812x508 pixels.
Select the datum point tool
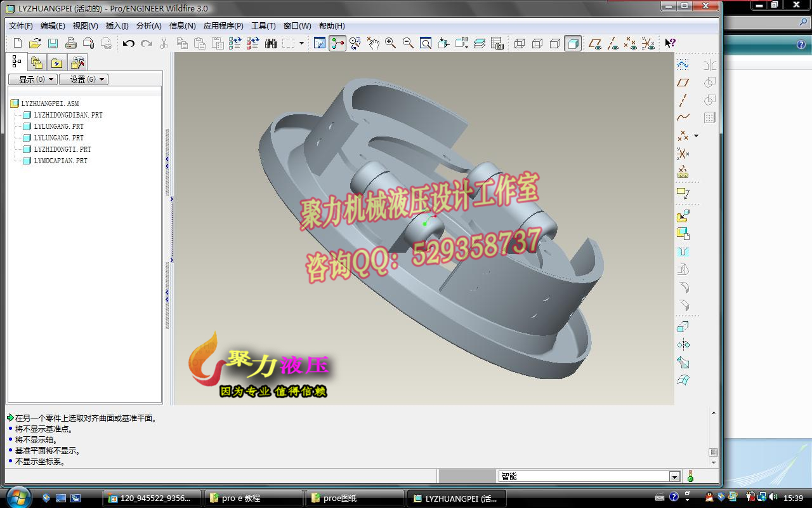[682, 135]
